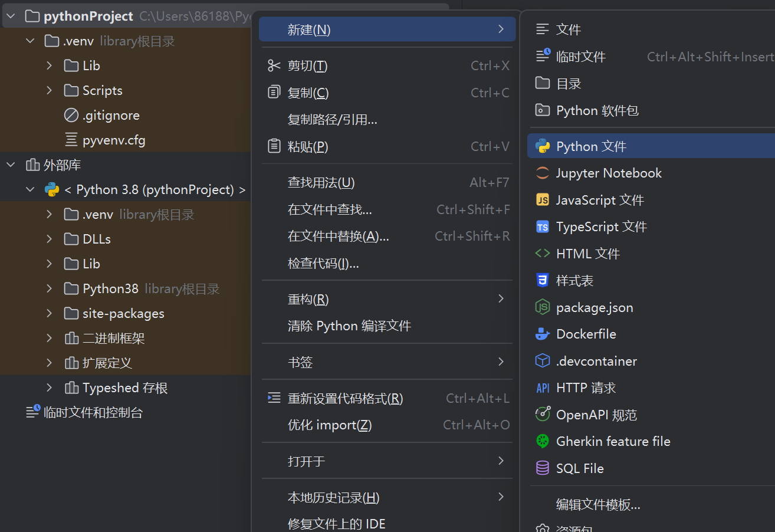Open the 本地历史记录(H) submenu

[x=387, y=497]
